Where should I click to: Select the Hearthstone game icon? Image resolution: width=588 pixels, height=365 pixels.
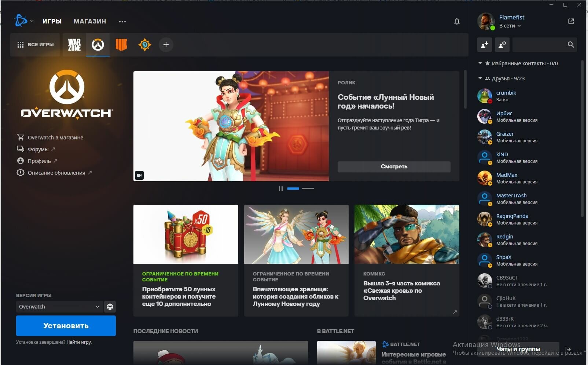point(144,45)
